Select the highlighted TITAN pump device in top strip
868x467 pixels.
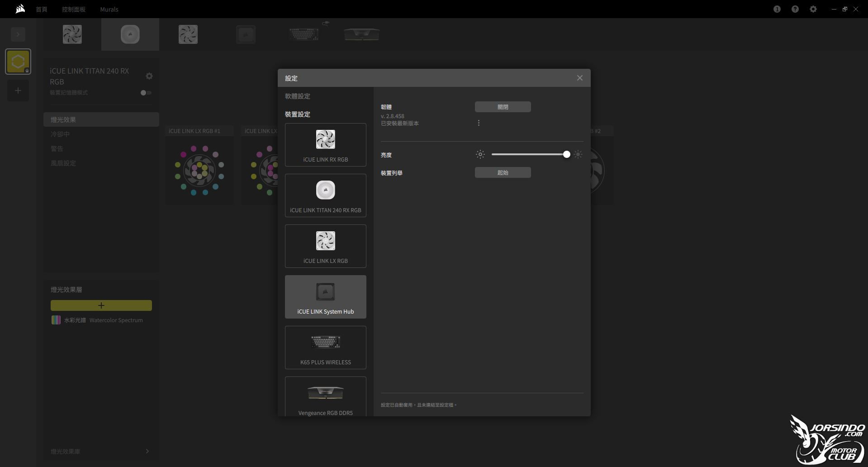130,34
